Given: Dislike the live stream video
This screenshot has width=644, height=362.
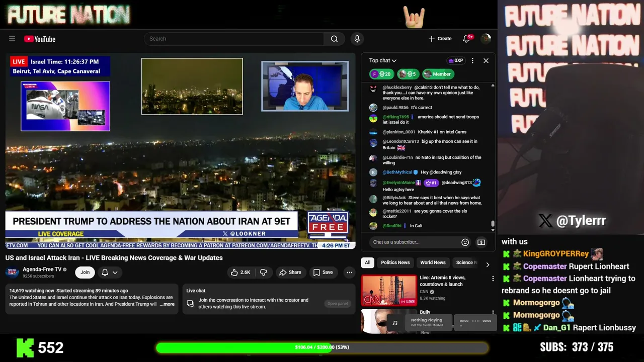Looking at the screenshot, I should [x=263, y=272].
